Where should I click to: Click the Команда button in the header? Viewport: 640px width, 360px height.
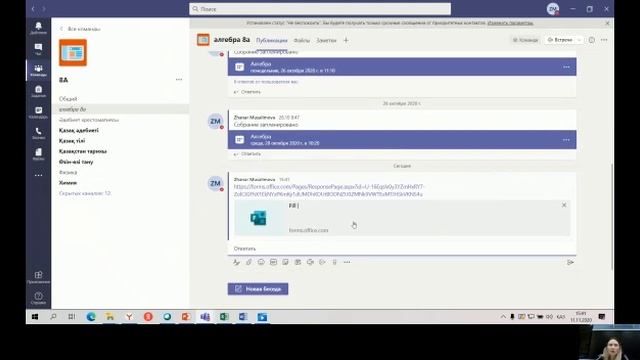526,40
